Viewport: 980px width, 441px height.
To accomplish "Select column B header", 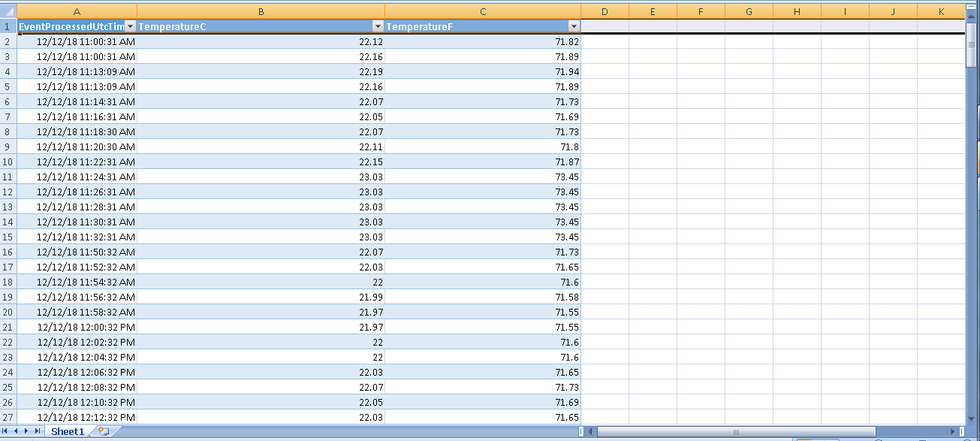I will (261, 11).
